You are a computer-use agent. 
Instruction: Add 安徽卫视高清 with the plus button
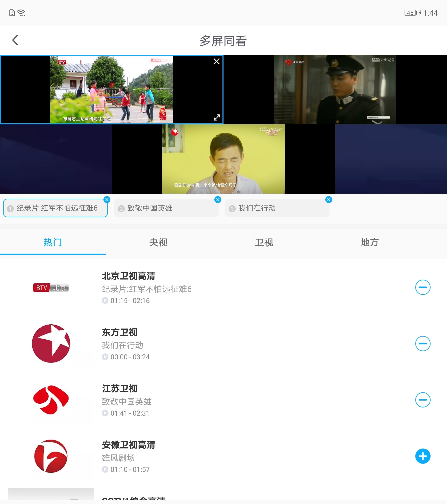423,456
